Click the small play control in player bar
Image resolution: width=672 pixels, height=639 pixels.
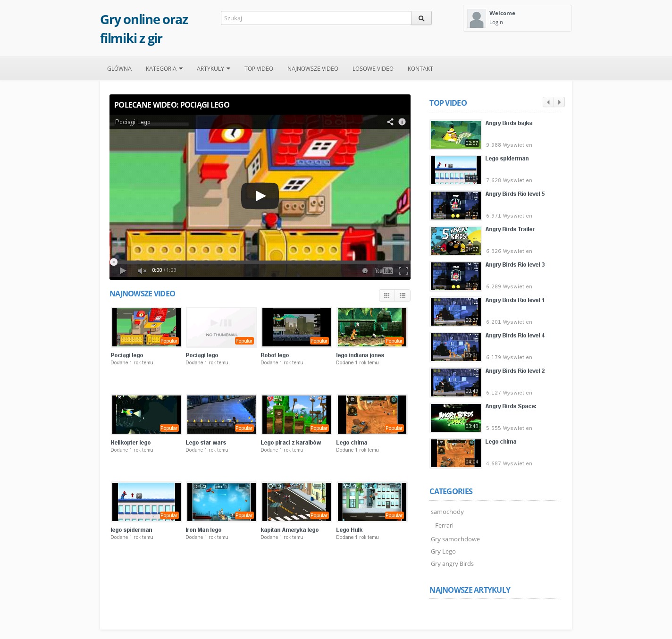pyautogui.click(x=123, y=270)
